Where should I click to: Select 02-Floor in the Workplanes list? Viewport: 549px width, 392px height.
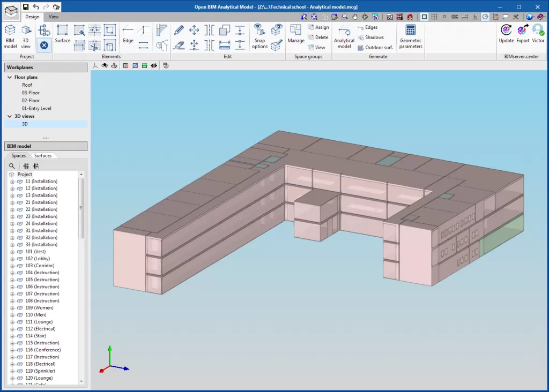point(31,100)
